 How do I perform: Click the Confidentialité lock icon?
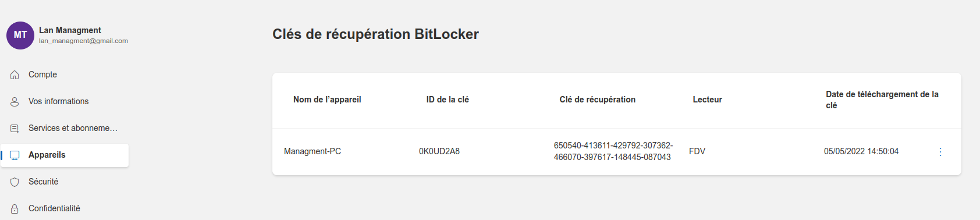point(15,208)
